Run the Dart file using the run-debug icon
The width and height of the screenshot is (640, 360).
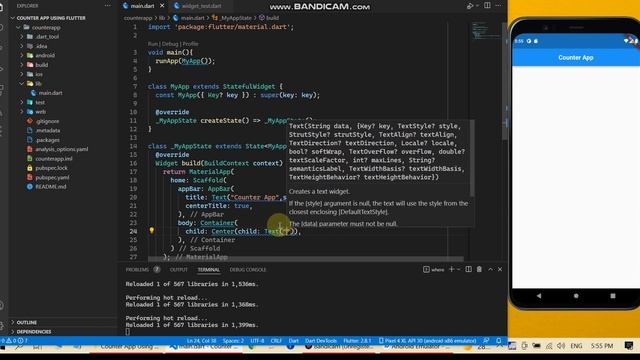pos(470,6)
